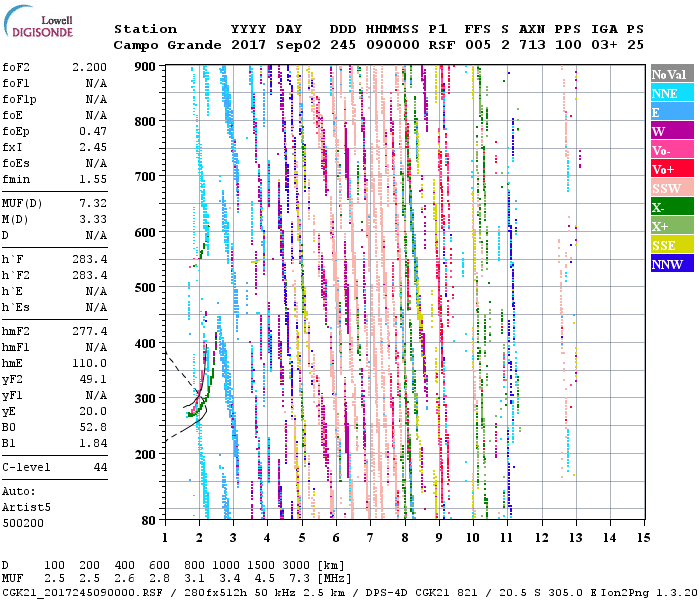The height and width of the screenshot is (600, 700).
Task: Select the C-level value 44
Action: (100, 467)
